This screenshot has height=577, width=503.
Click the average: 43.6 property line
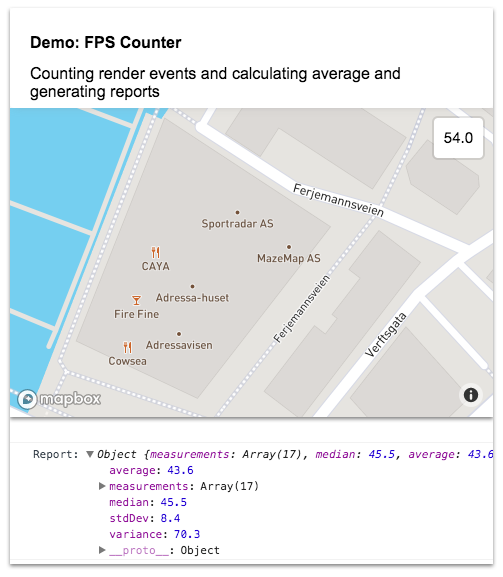pos(151,470)
